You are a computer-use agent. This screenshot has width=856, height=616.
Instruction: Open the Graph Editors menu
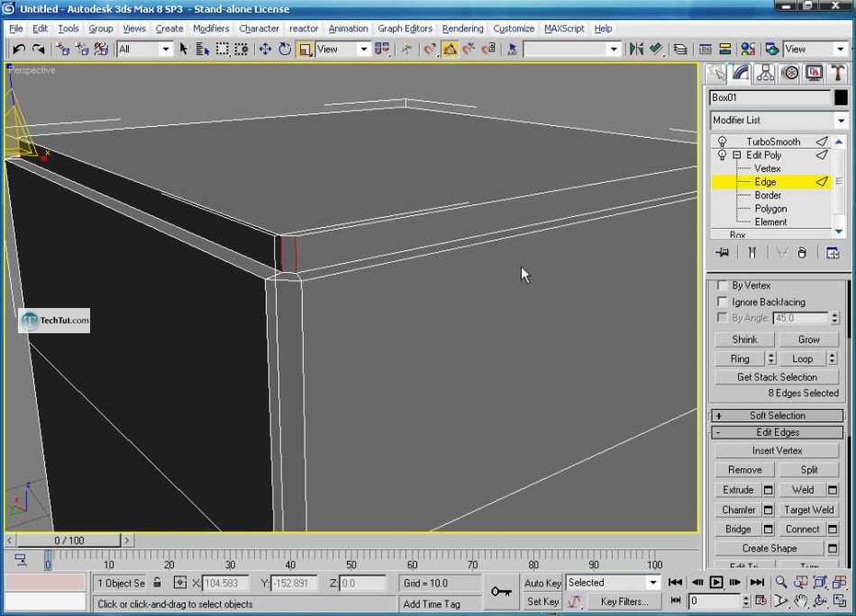tap(405, 29)
